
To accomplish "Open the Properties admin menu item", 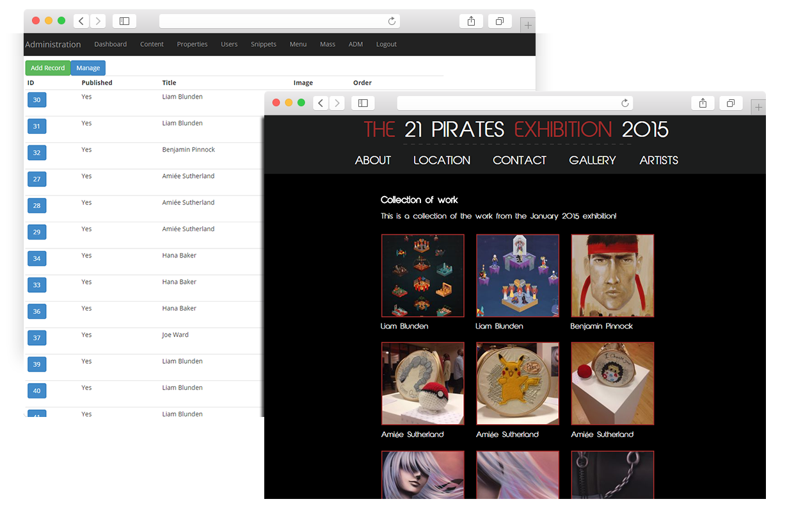I will coord(192,44).
